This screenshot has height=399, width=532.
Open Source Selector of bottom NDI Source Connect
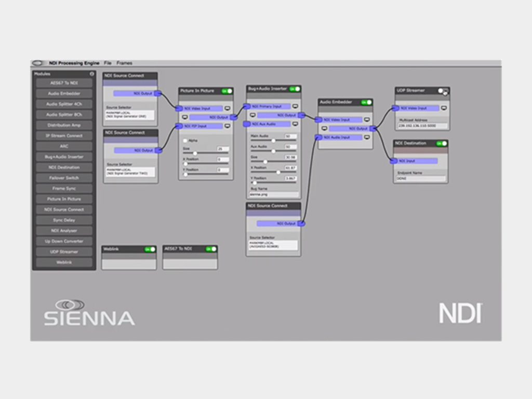coord(273,245)
